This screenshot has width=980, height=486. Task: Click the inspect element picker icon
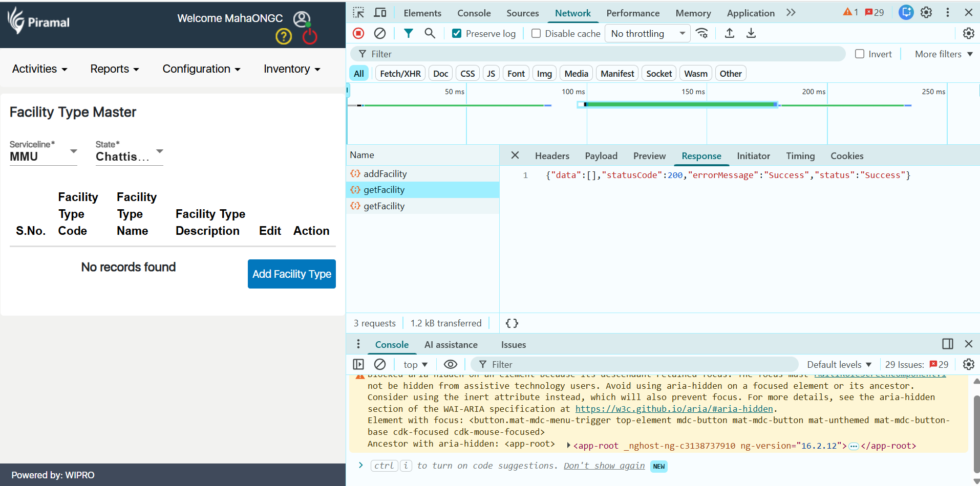[x=358, y=13]
